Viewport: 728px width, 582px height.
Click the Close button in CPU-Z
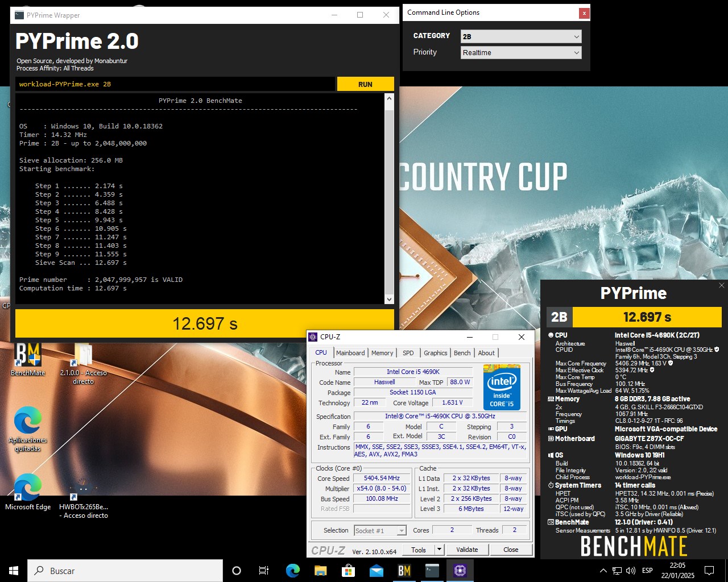tap(511, 550)
